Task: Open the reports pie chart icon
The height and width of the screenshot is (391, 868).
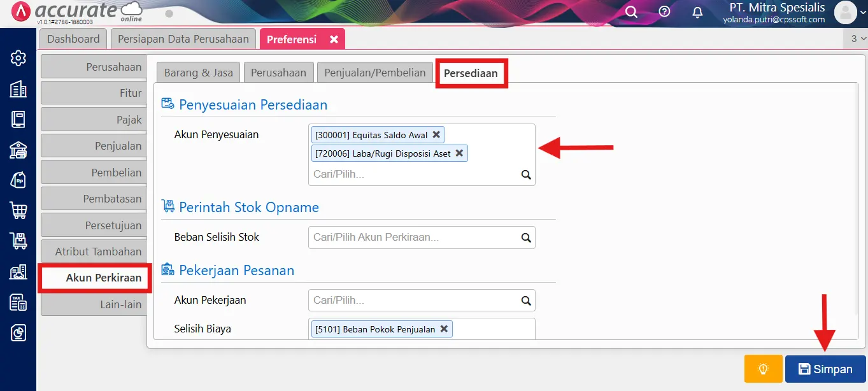Action: coord(18,332)
